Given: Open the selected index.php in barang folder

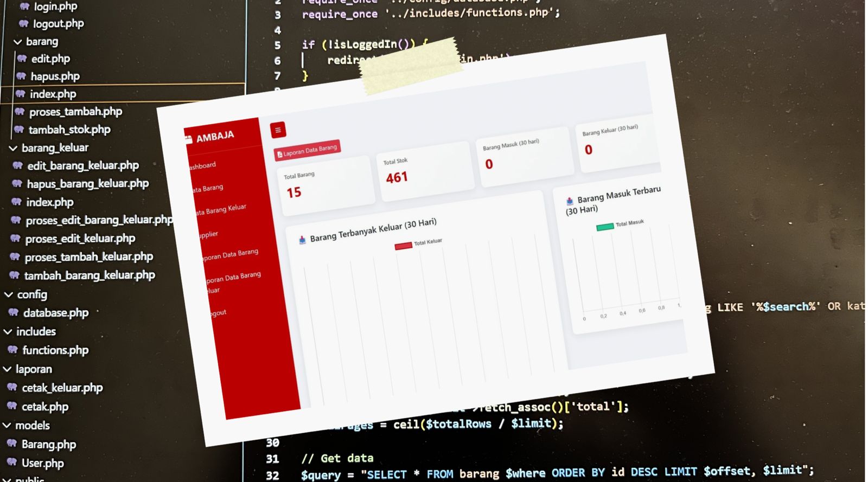Looking at the screenshot, I should pos(53,94).
